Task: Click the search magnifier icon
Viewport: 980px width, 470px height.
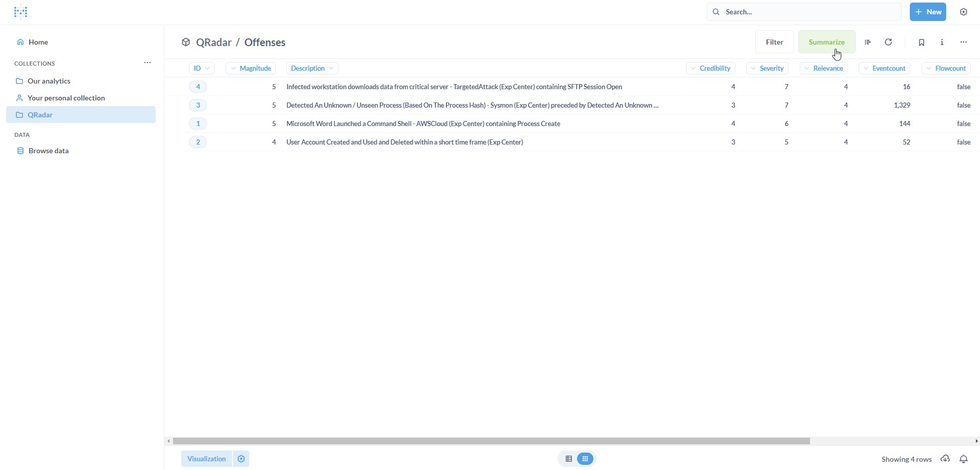Action: point(716,12)
